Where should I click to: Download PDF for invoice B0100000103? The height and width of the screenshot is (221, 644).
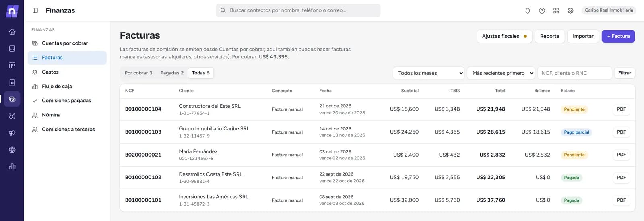(621, 132)
